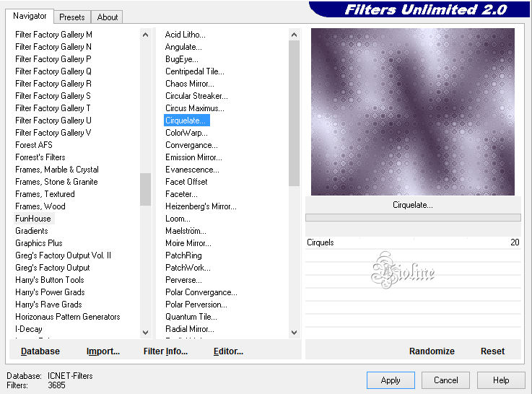Screen dimensions: 532x394
Task: Click Import... to add filters
Action: click(103, 351)
